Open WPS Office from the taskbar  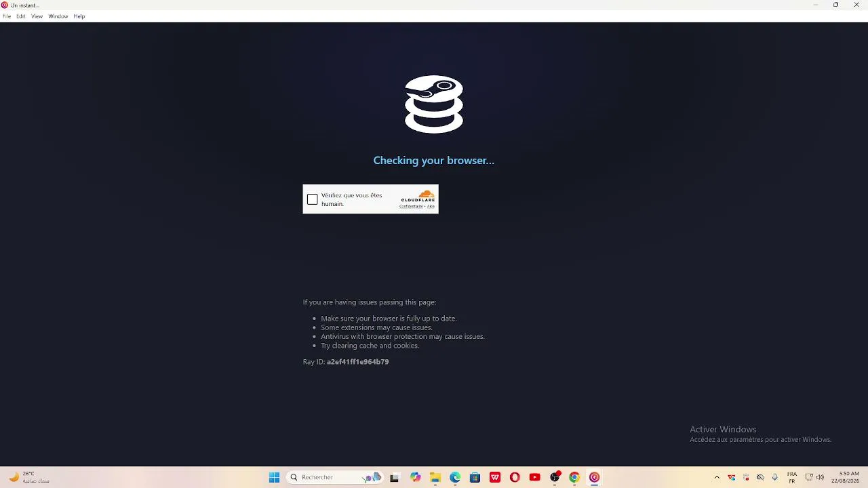click(495, 477)
